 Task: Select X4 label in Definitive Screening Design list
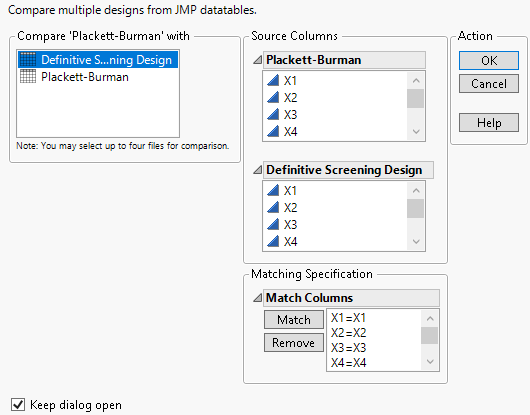[290, 242]
